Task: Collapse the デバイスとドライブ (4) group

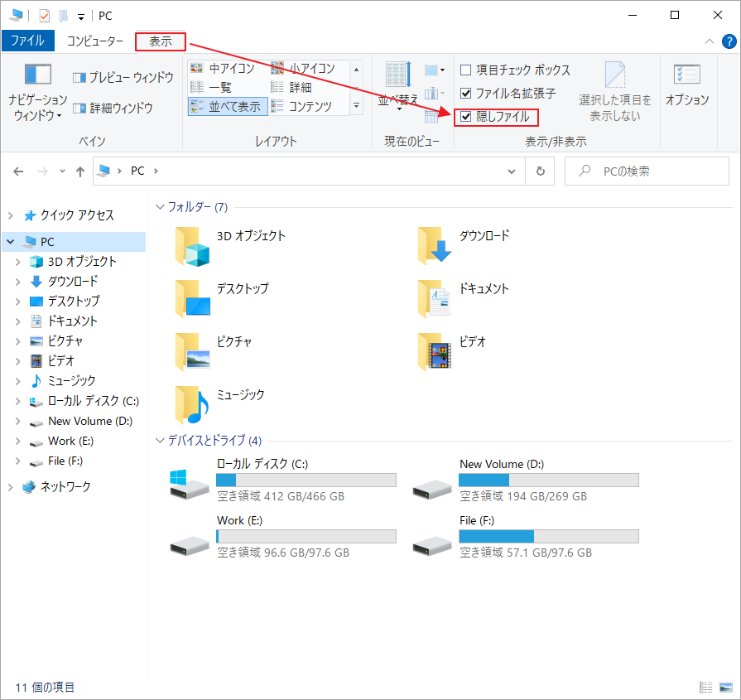Action: coord(160,441)
